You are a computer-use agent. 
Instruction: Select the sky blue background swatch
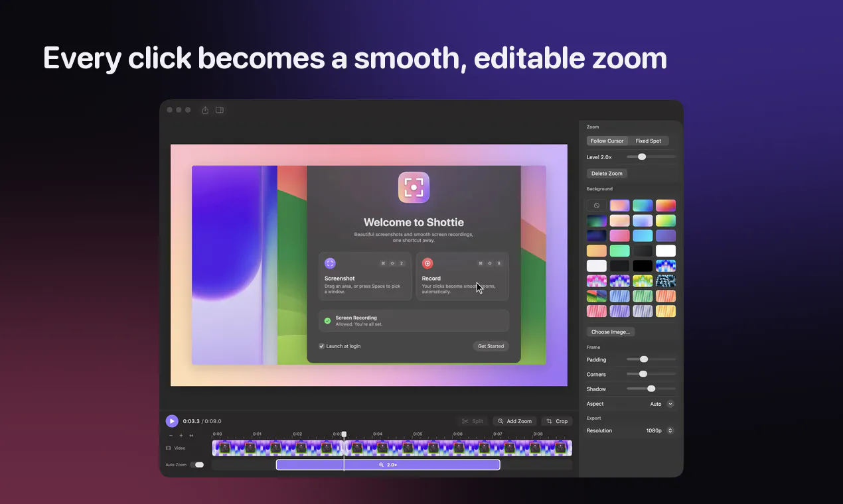point(643,235)
